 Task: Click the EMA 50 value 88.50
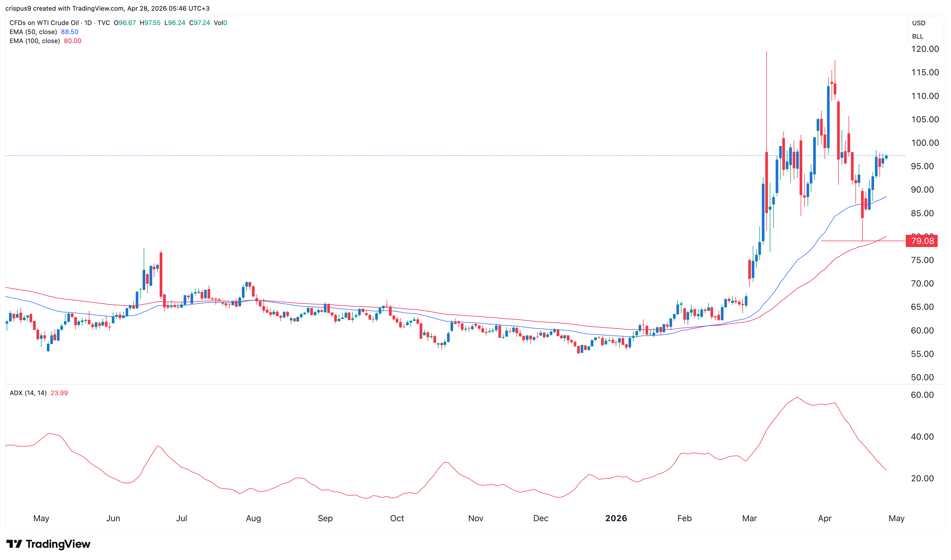69,32
